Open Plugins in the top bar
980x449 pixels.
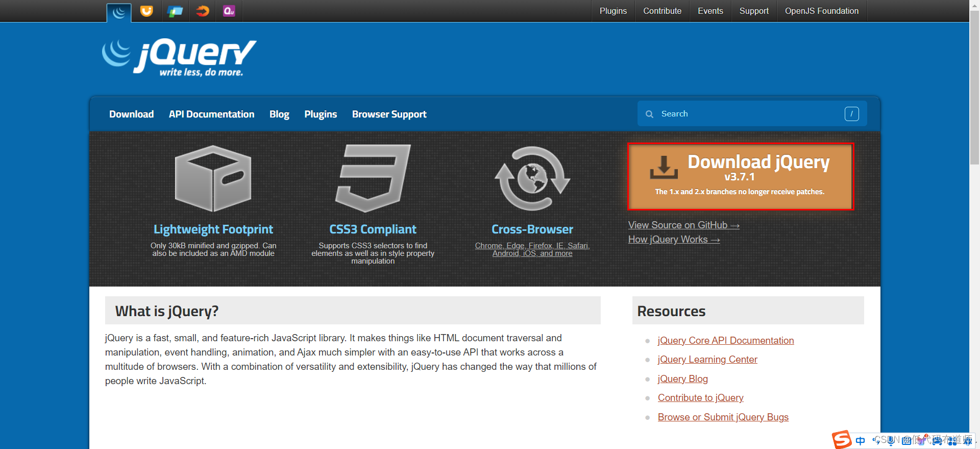pyautogui.click(x=613, y=11)
